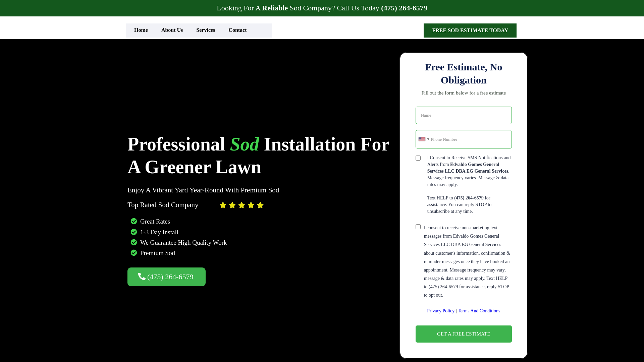This screenshot has width=644, height=362.
Task: Click the first yellow rating star
Action: (x=223, y=205)
